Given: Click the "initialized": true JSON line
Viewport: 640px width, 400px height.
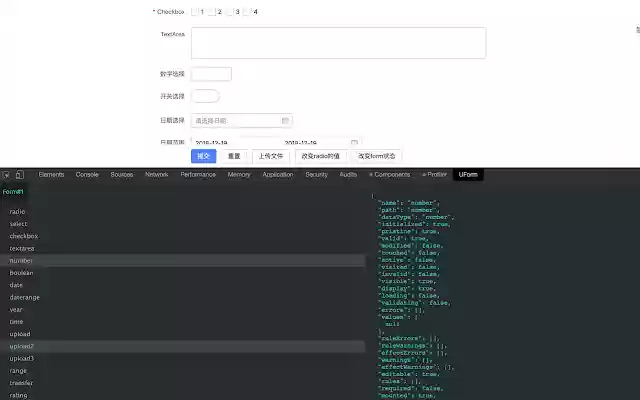Looking at the screenshot, I should coord(414,224).
